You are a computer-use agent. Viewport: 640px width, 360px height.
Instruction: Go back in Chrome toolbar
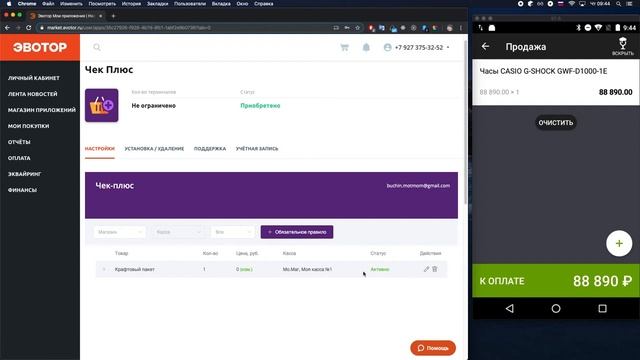7,28
